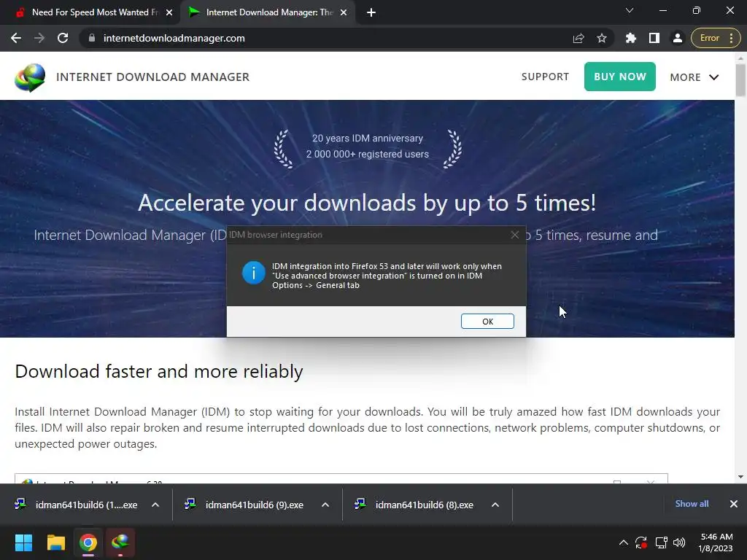Image resolution: width=747 pixels, height=560 pixels.
Task: Click '2 000 000+ registered users' text
Action: (368, 155)
